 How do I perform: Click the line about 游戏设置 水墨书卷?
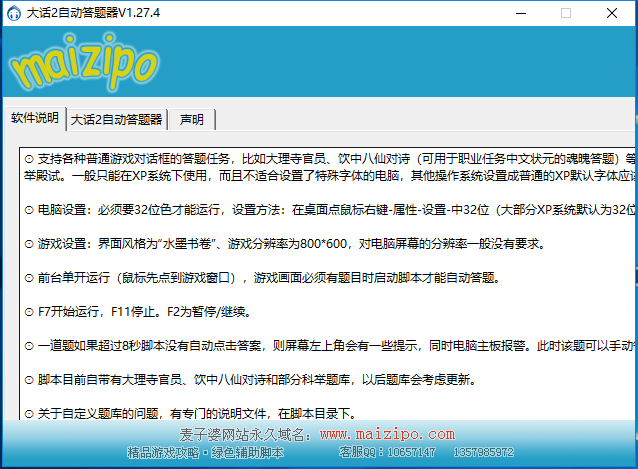tap(285, 244)
